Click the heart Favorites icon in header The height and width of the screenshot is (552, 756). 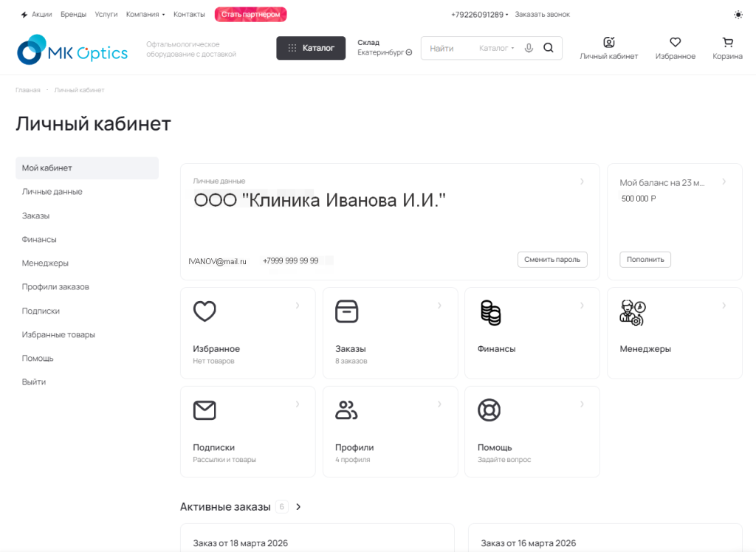pyautogui.click(x=675, y=42)
